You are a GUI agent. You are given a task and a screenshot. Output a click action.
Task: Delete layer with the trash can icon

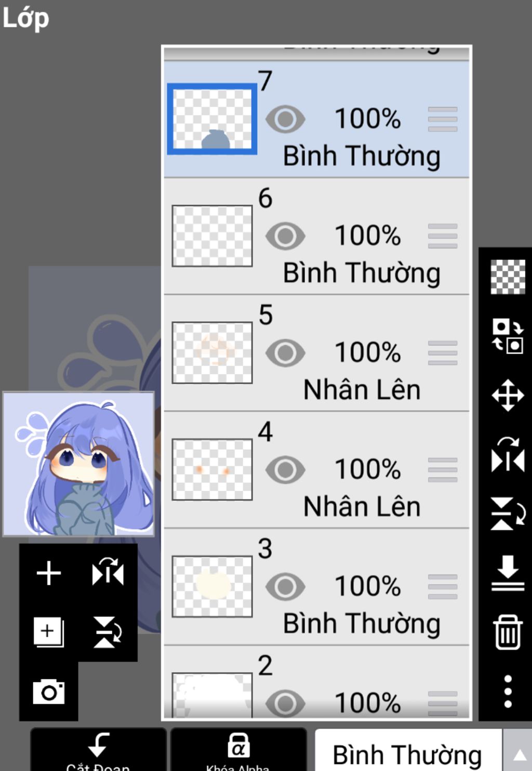click(x=508, y=632)
